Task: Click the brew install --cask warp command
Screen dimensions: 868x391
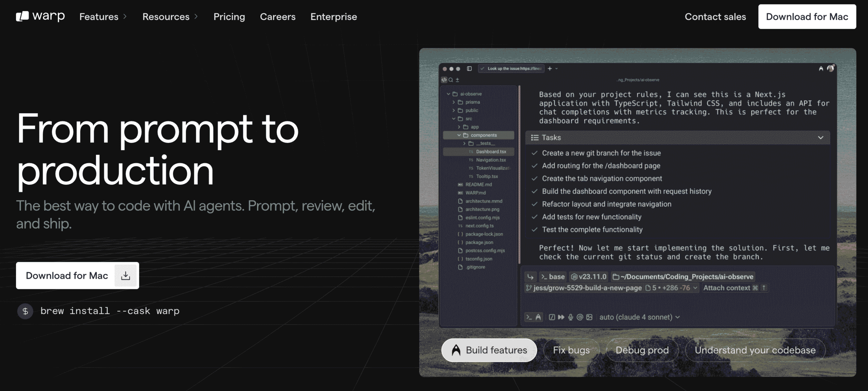Action: [110, 311]
